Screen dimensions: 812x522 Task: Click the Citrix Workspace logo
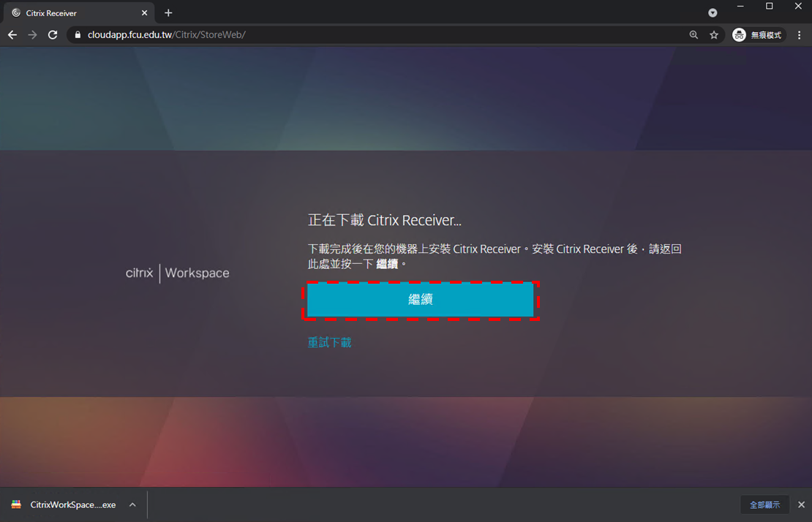[x=177, y=273]
